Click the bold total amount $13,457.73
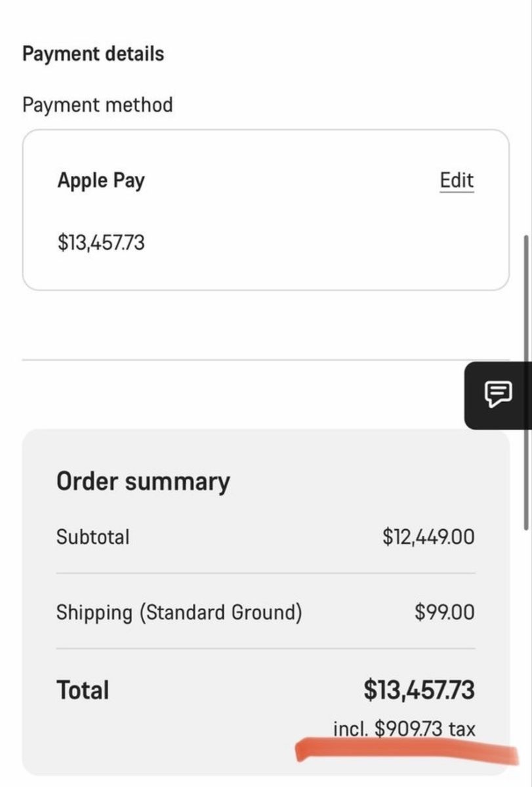 [x=419, y=690]
